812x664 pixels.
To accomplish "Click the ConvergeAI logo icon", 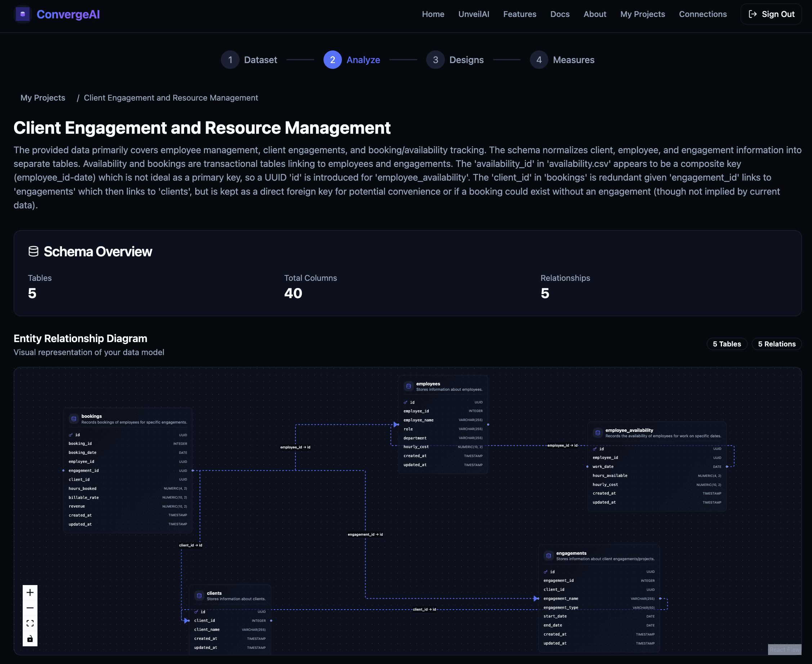I will pos(23,14).
